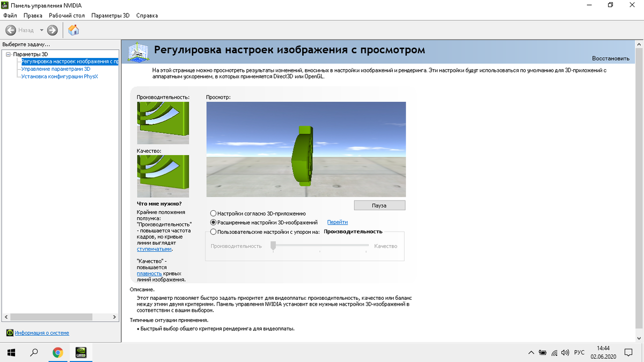Select Установка конфигурации PhysX tree item
Viewport: 644px width, 362px height.
click(60, 77)
